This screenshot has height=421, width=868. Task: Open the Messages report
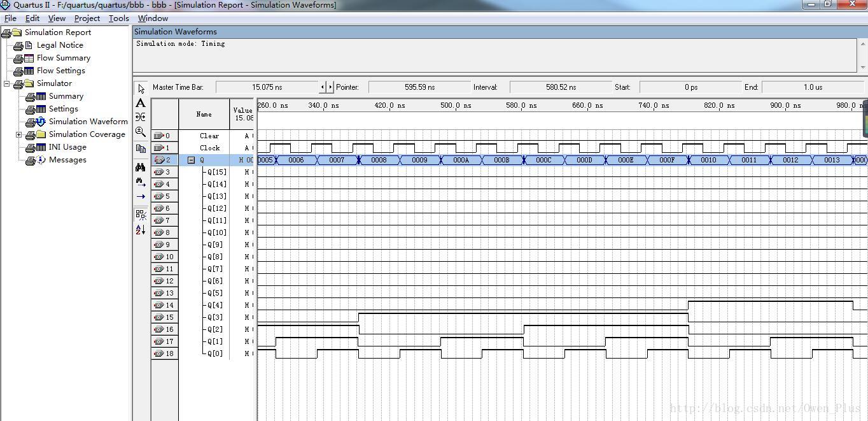pyautogui.click(x=67, y=160)
